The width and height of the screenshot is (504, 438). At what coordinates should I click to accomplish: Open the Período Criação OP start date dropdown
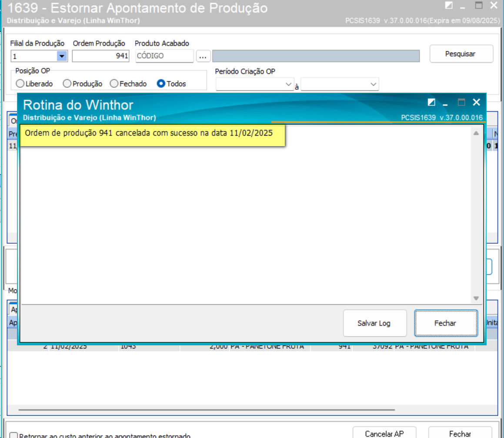tap(288, 84)
